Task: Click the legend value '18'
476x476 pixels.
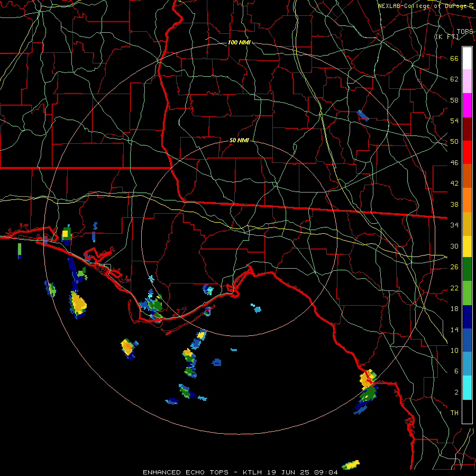Action: click(454, 309)
